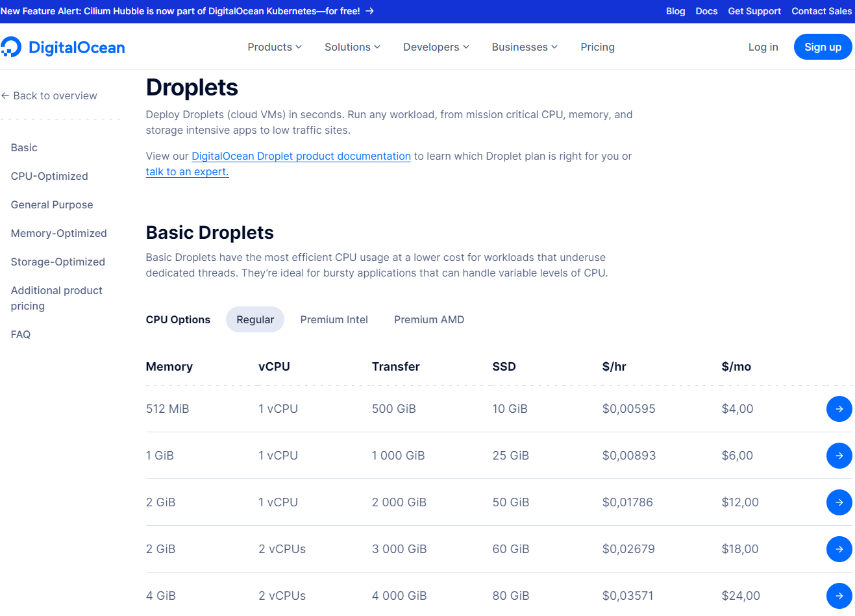
Task: Jump to Storage-Optimized section in sidebar
Action: [58, 262]
